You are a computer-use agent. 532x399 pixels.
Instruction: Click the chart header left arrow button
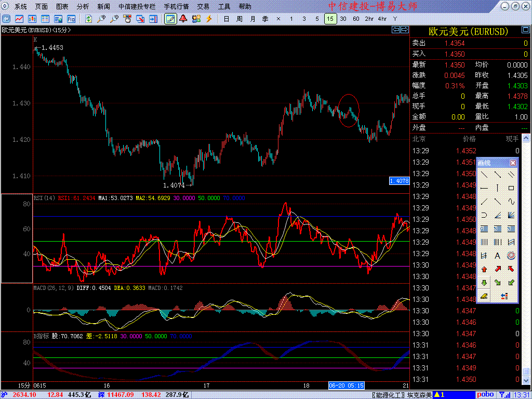(396, 30)
